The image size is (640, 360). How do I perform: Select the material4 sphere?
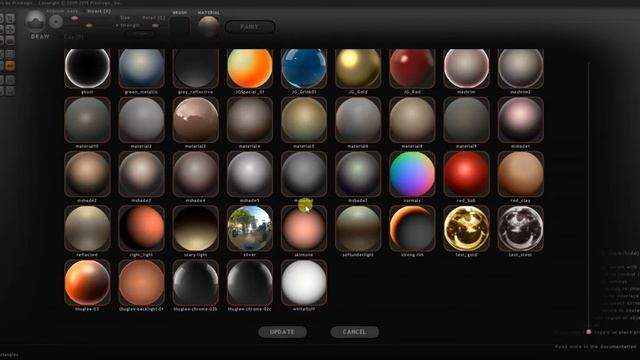250,120
